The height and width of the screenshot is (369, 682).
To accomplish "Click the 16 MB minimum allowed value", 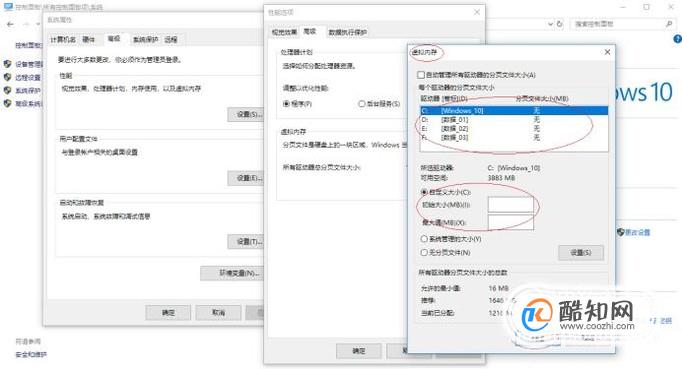I will click(498, 288).
